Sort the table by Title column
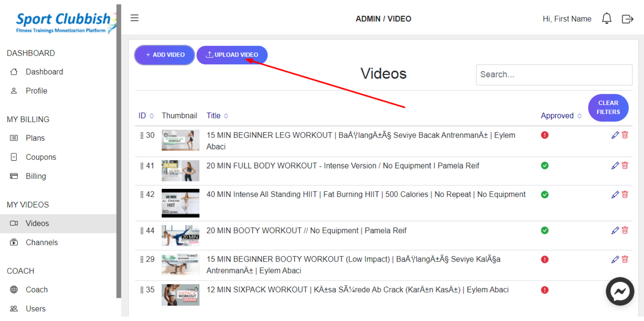Viewport: 644px width, 321px height. point(217,116)
